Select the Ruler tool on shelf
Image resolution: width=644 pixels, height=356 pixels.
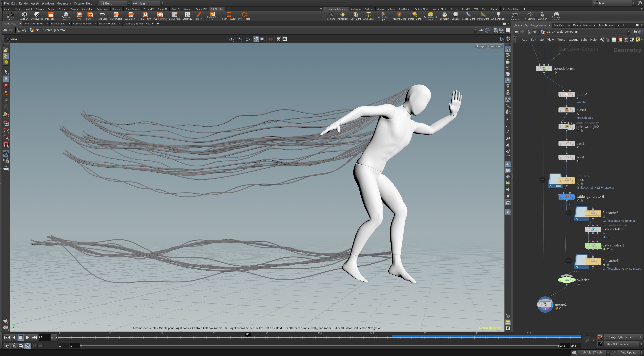click(x=199, y=16)
